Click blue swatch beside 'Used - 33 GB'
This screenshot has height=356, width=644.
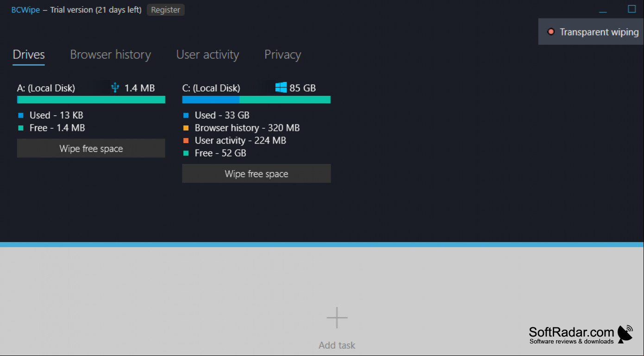[186, 115]
